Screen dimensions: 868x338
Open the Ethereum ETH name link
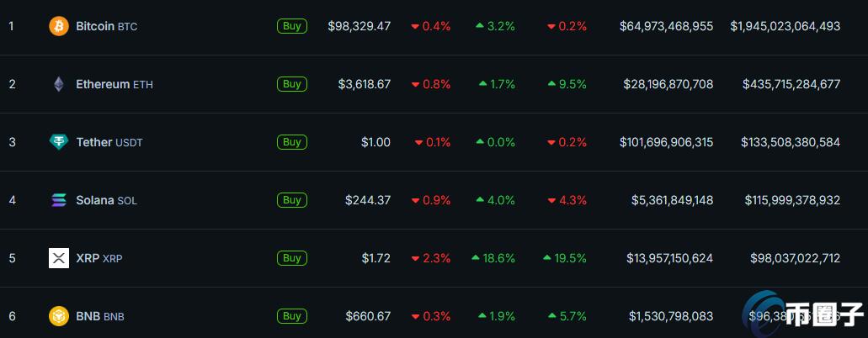pyautogui.click(x=114, y=84)
